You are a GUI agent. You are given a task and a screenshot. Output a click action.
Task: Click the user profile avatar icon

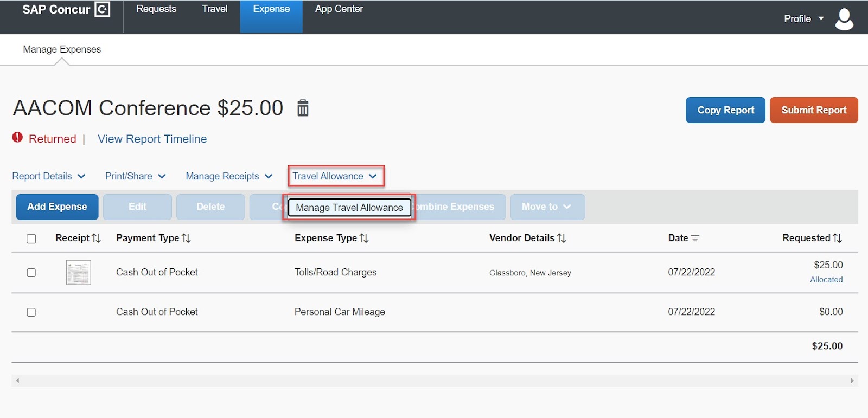pos(844,19)
